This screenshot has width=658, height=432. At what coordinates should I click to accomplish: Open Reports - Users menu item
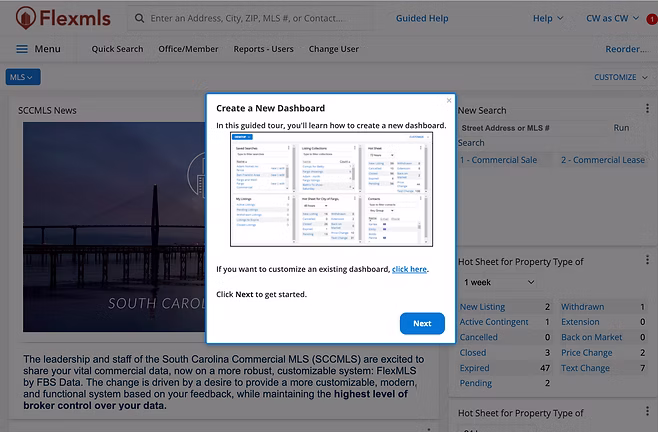tap(264, 49)
